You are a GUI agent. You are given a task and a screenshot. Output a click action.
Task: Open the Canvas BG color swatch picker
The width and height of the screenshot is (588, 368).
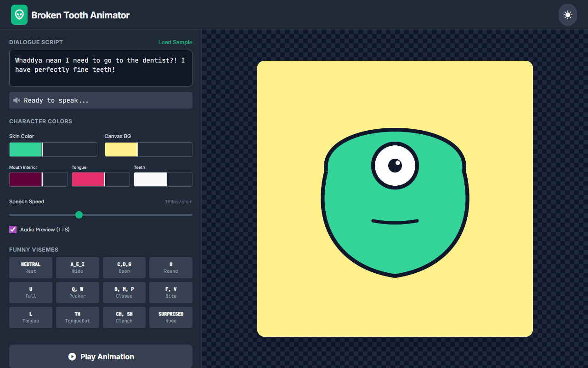pyautogui.click(x=121, y=149)
